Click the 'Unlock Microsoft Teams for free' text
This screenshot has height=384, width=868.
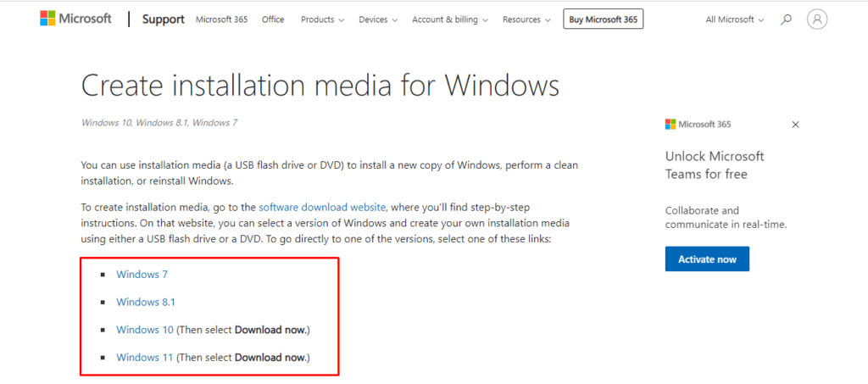pyautogui.click(x=715, y=165)
